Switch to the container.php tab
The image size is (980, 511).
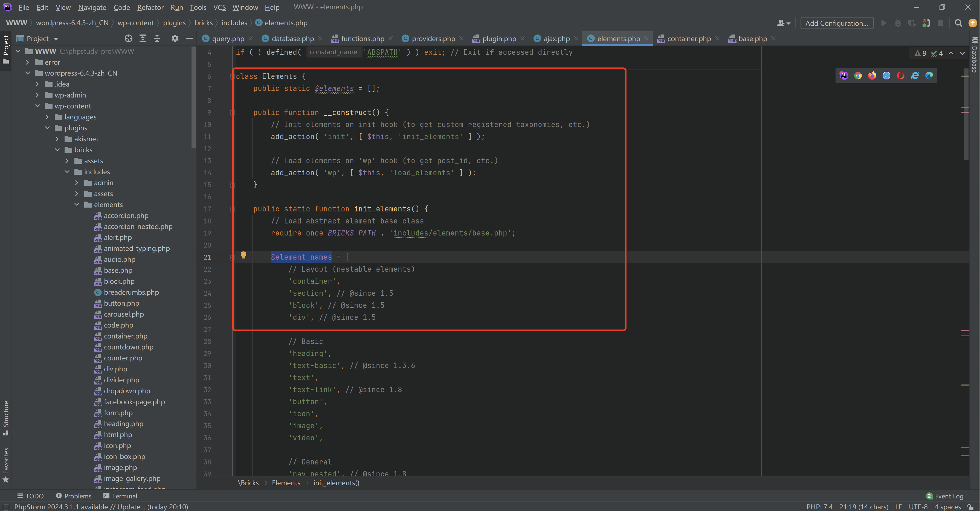pyautogui.click(x=689, y=38)
